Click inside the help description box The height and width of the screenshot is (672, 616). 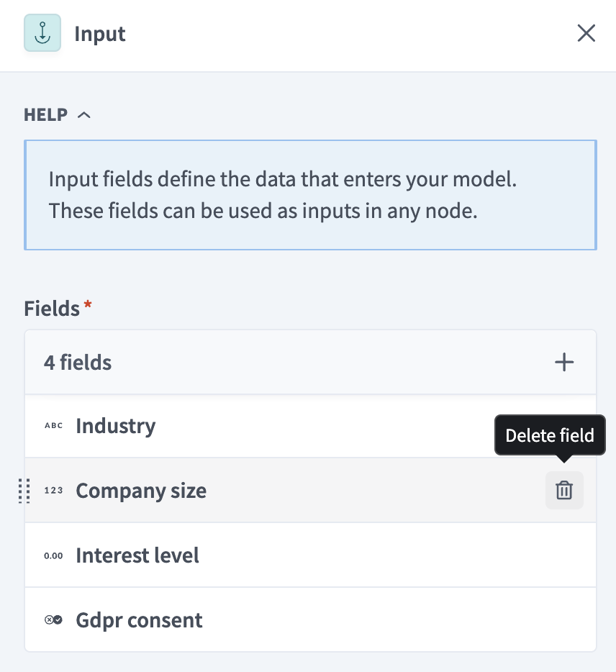pos(309,195)
